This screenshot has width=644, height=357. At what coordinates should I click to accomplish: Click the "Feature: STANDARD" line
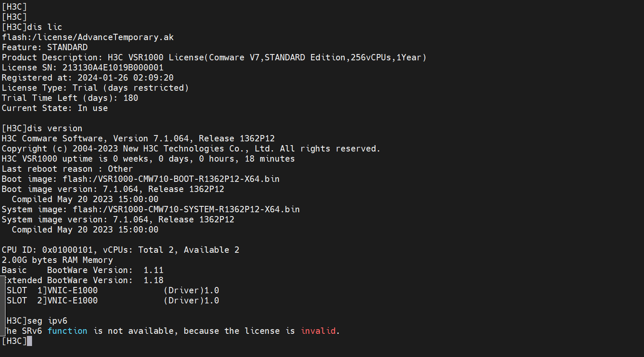45,47
